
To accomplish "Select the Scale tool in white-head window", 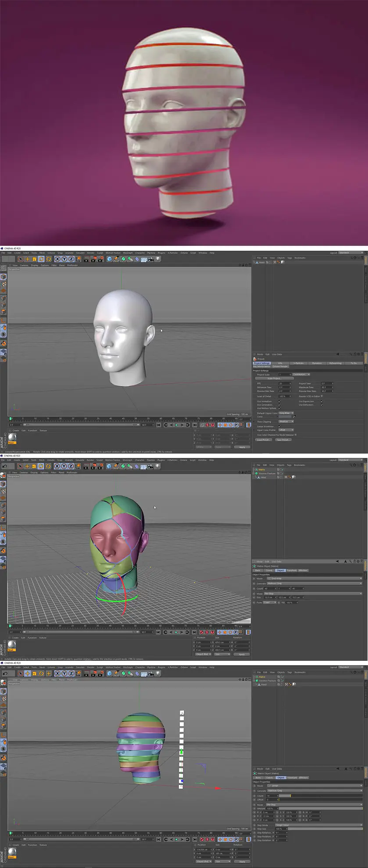I will 34,259.
